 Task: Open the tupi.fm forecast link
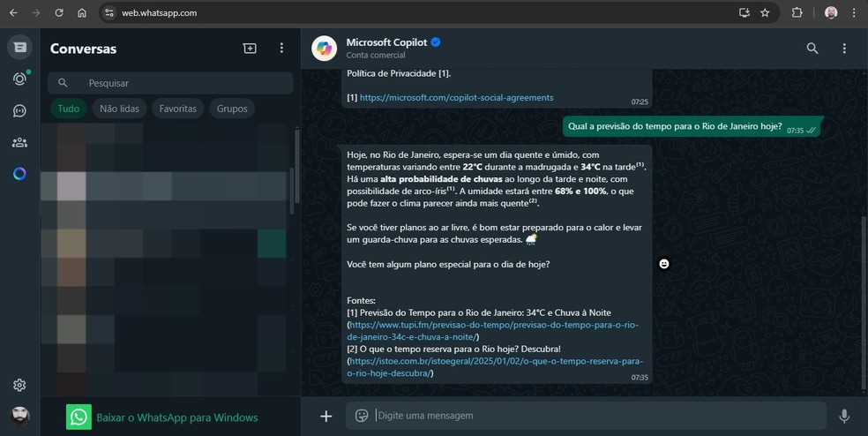493,331
